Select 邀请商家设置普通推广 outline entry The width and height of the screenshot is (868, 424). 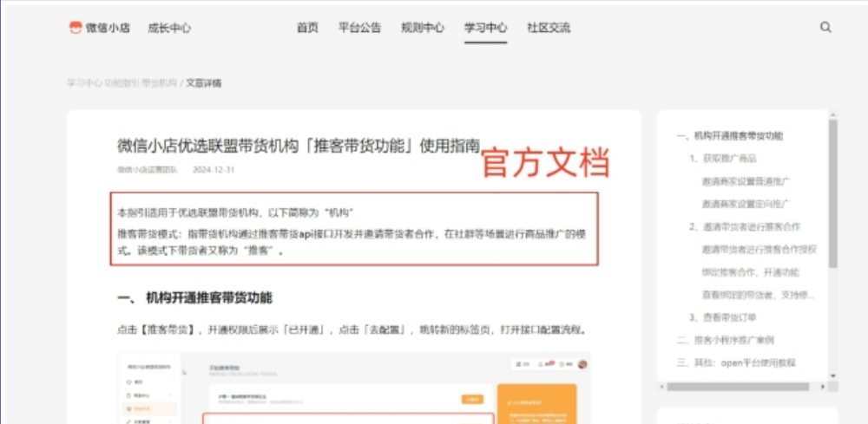click(x=746, y=181)
